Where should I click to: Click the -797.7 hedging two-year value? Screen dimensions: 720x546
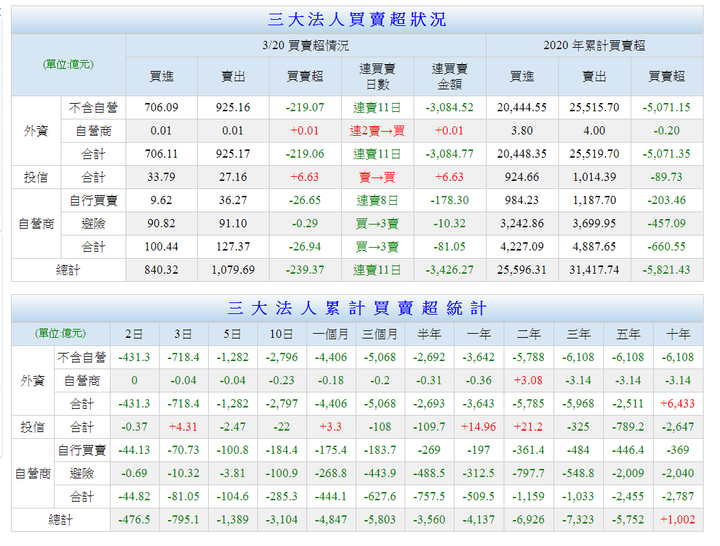coord(528,473)
